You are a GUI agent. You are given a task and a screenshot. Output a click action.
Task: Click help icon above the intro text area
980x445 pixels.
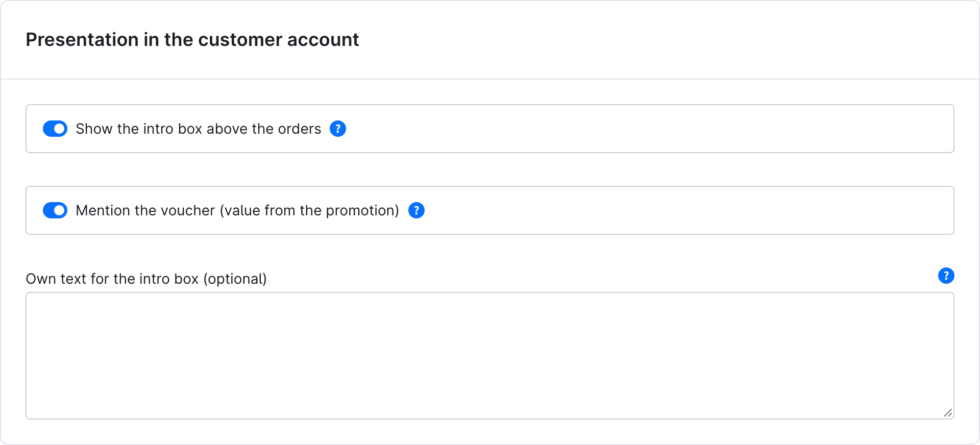coord(946,276)
